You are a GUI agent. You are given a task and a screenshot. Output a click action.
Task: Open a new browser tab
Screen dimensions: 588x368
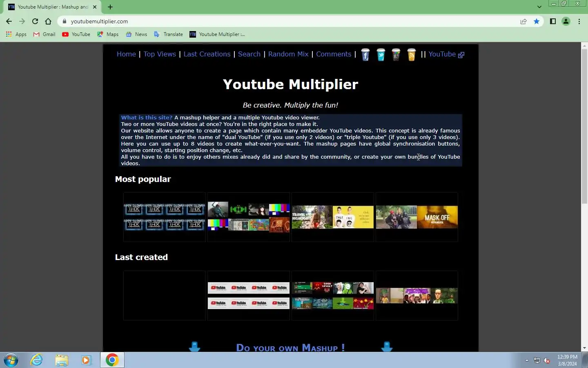pyautogui.click(x=110, y=7)
